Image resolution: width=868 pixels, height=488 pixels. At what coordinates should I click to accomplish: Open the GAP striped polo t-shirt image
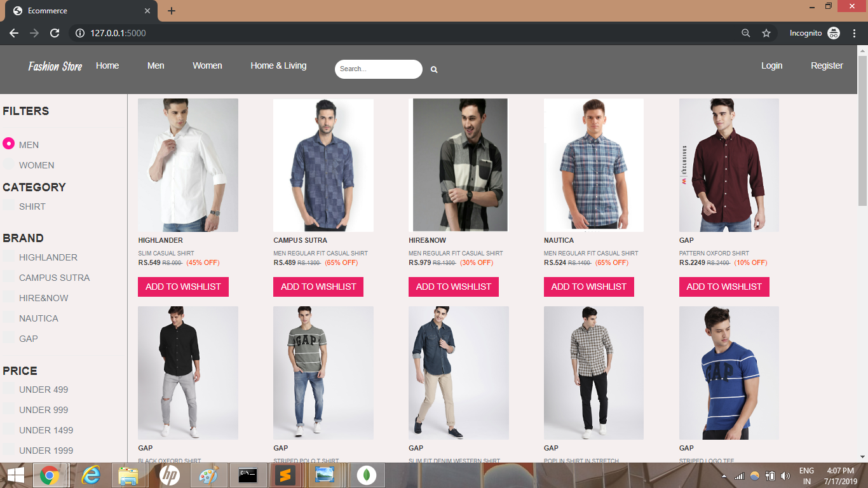point(323,373)
